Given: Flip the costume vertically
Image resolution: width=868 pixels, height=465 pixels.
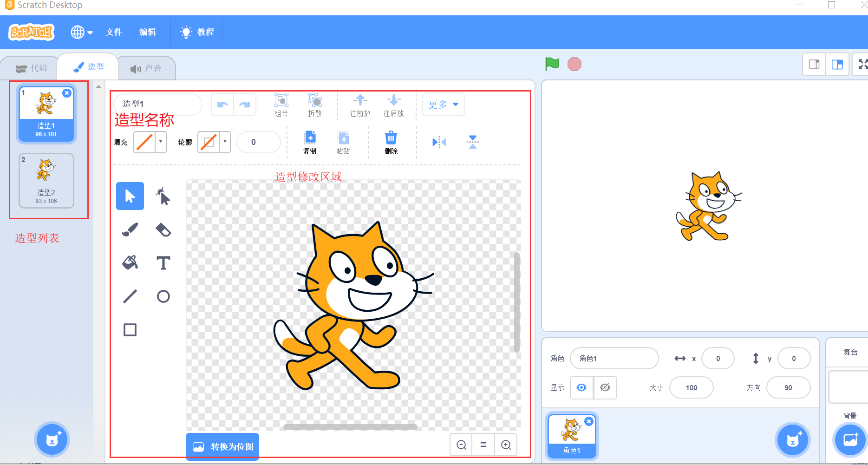Looking at the screenshot, I should pos(473,142).
